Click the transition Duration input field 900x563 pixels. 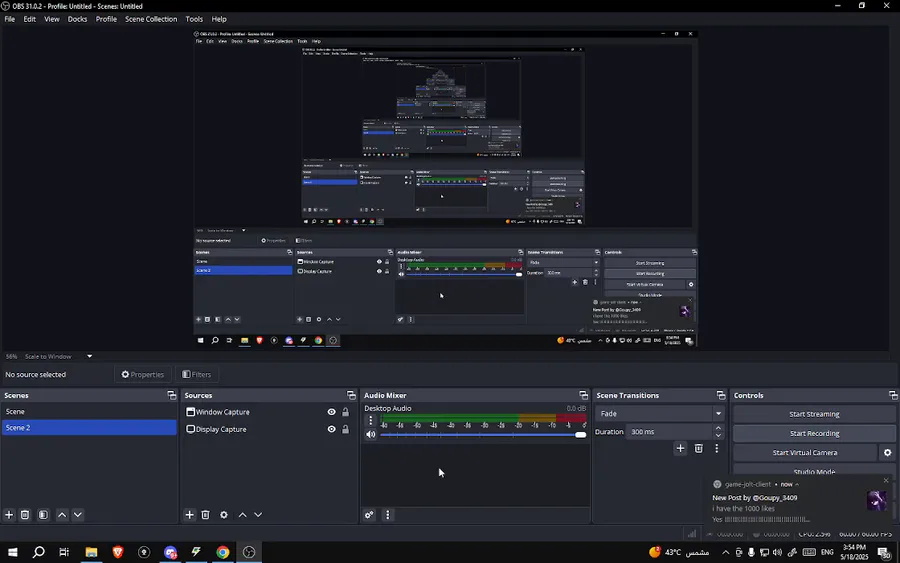pyautogui.click(x=669, y=432)
